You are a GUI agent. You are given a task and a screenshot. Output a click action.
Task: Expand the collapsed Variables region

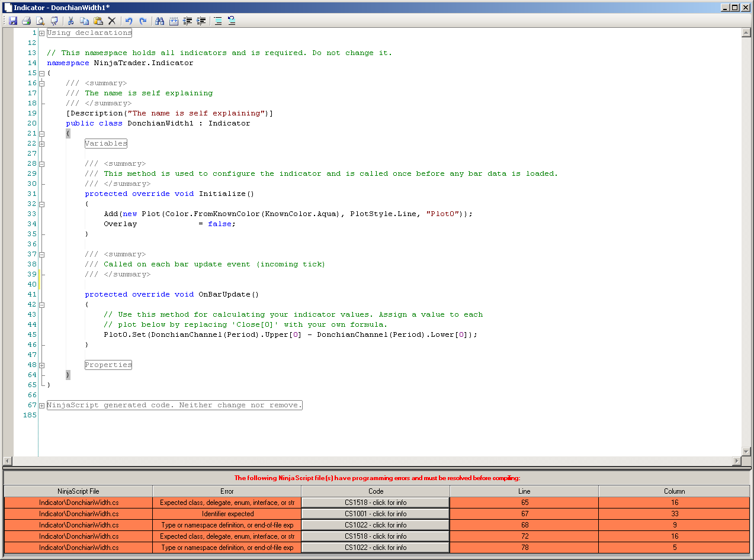click(x=41, y=144)
